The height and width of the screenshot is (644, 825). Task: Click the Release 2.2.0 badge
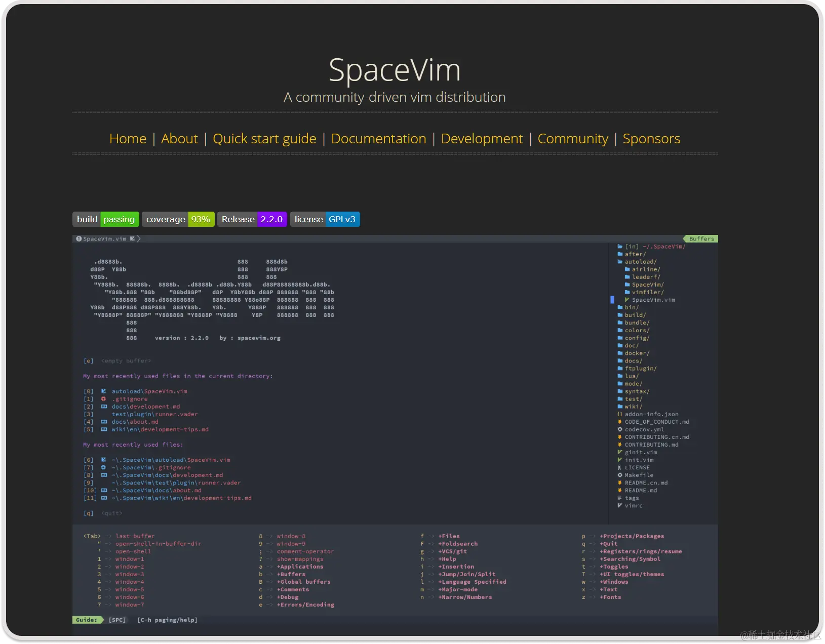(252, 219)
